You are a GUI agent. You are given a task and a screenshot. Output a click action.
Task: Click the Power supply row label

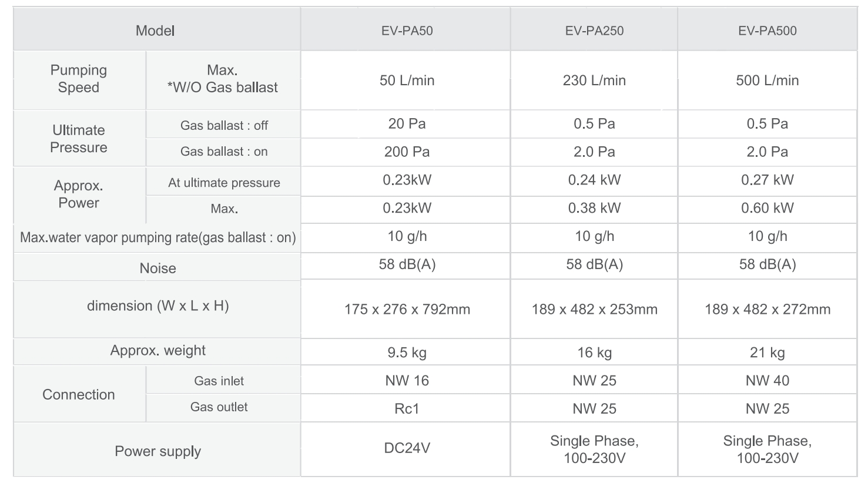157,451
